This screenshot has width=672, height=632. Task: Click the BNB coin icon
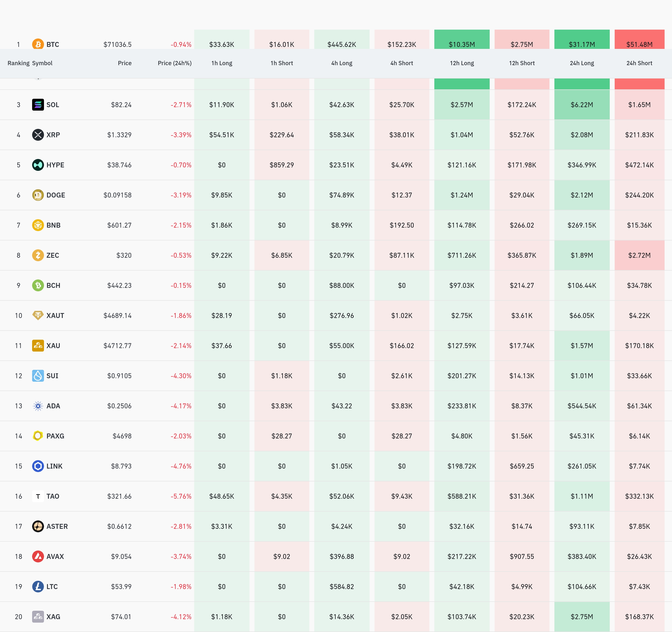pos(38,225)
